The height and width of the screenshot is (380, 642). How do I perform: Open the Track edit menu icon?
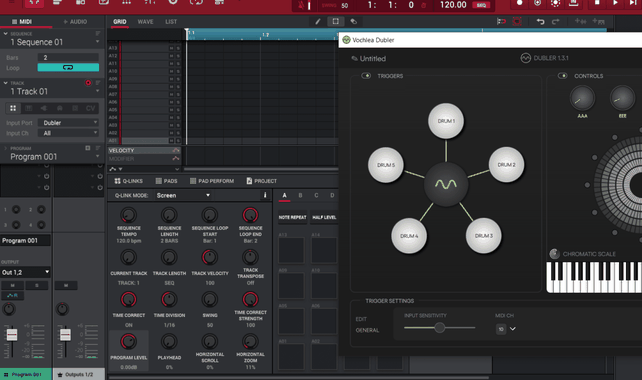click(x=98, y=83)
